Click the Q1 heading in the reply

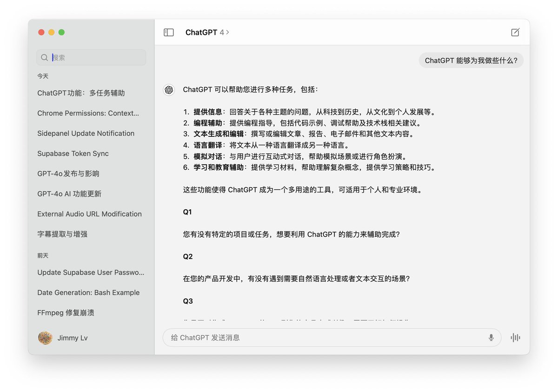(187, 212)
